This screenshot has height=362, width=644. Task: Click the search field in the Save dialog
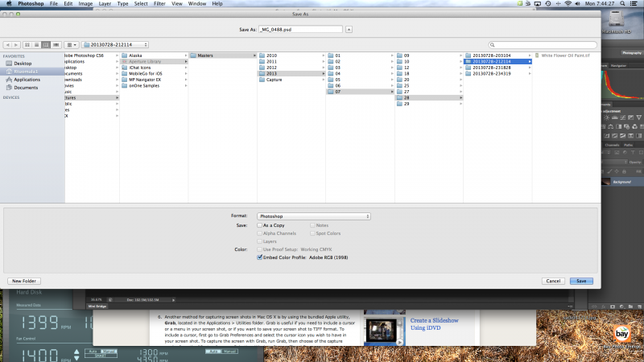(x=542, y=45)
